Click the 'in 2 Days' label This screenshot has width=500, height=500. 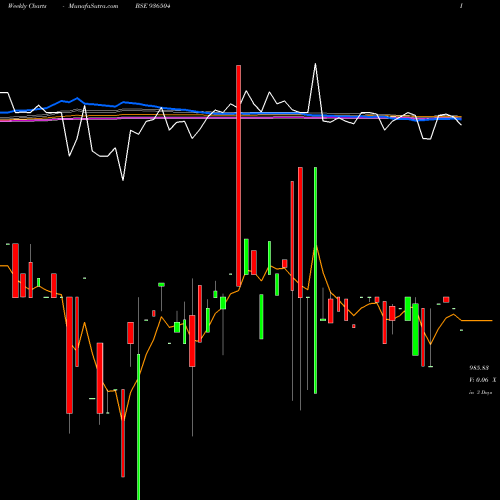(481, 393)
